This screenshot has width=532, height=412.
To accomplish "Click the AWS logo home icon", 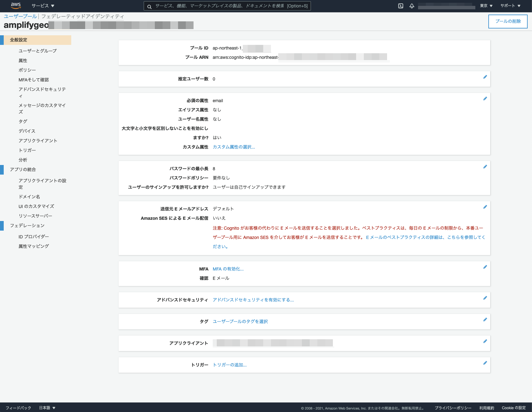I will [x=16, y=6].
